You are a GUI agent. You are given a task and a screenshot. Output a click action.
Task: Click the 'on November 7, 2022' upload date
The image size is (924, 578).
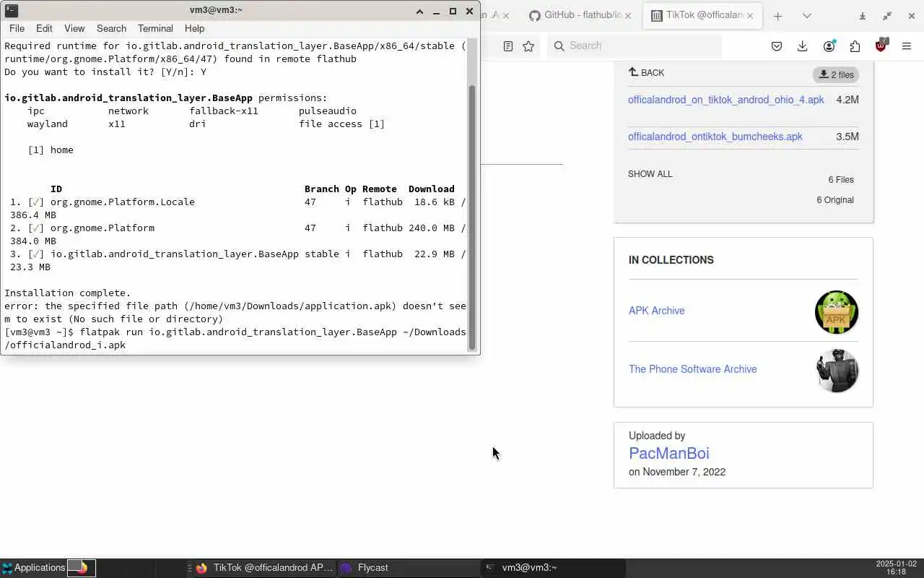coord(677,472)
